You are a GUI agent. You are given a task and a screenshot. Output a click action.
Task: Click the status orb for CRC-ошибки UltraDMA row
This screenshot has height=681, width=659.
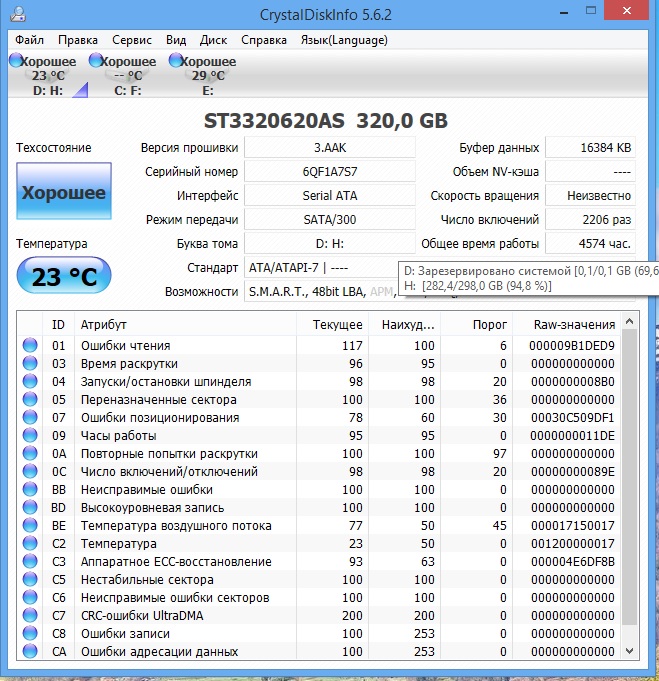[30, 616]
